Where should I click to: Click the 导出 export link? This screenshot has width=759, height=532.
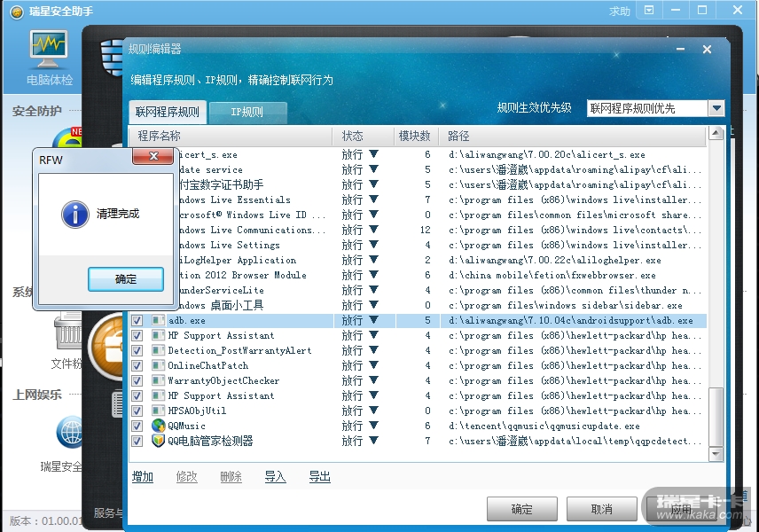tap(319, 477)
